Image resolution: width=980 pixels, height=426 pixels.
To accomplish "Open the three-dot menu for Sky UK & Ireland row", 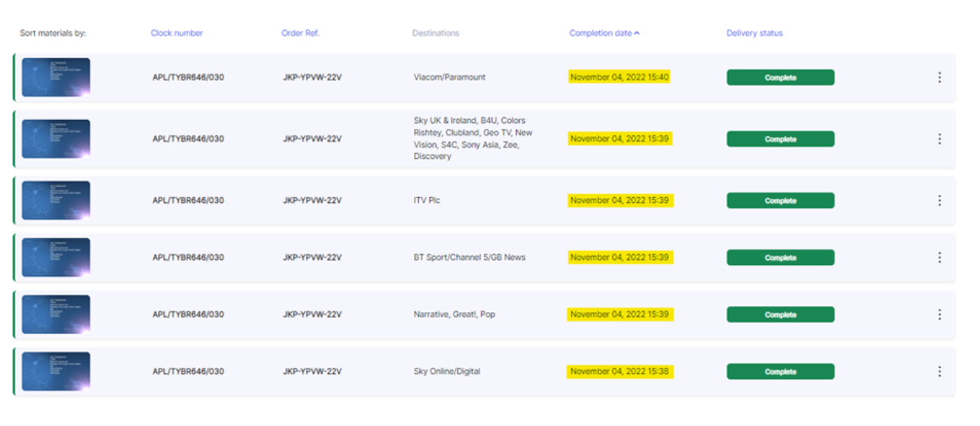I will 939,139.
